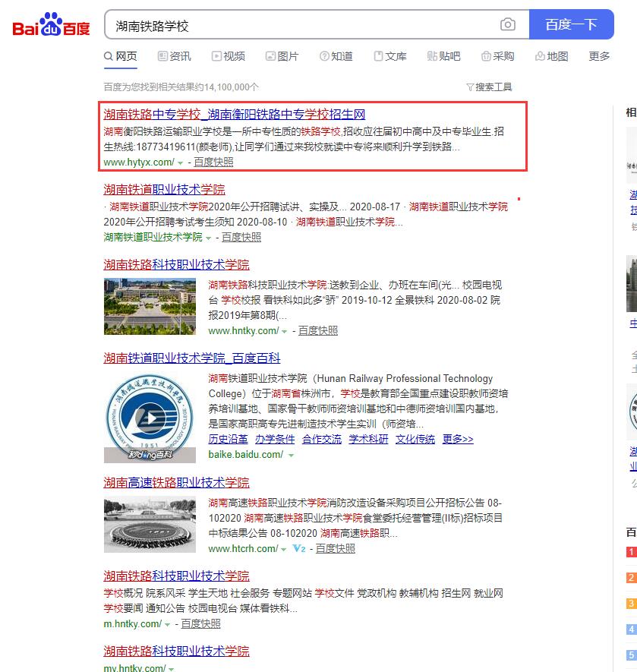
Task: Expand arrow next to www.hntky.com/
Action: click(284, 332)
